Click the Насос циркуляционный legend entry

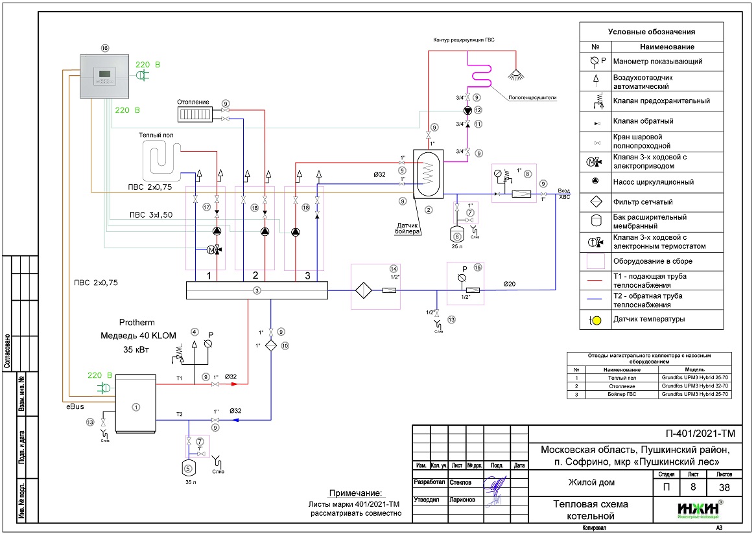[653, 182]
